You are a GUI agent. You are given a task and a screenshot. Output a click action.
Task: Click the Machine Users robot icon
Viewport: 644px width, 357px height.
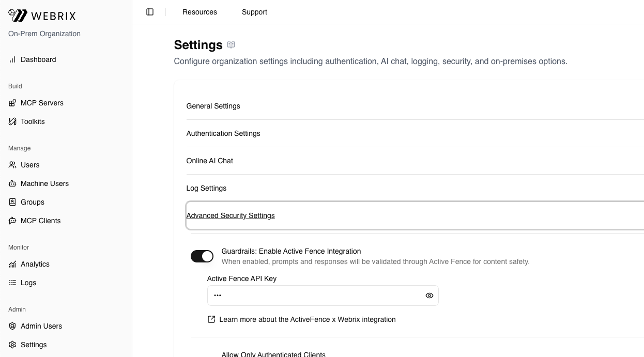[12, 183]
